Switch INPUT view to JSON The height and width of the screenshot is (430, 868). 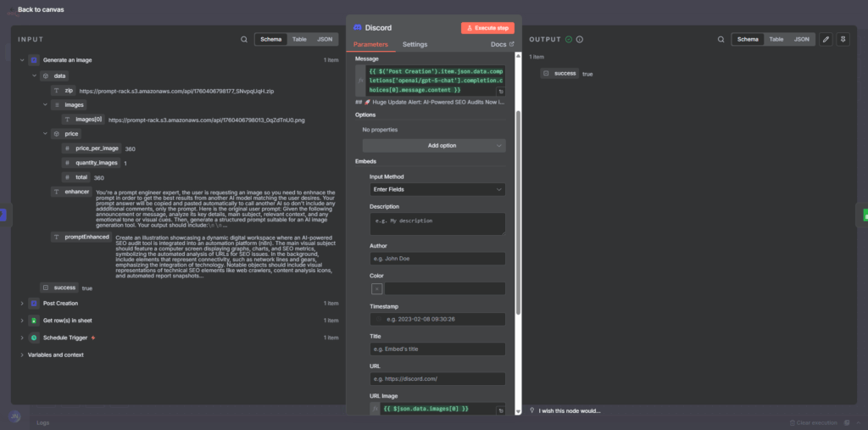(325, 39)
